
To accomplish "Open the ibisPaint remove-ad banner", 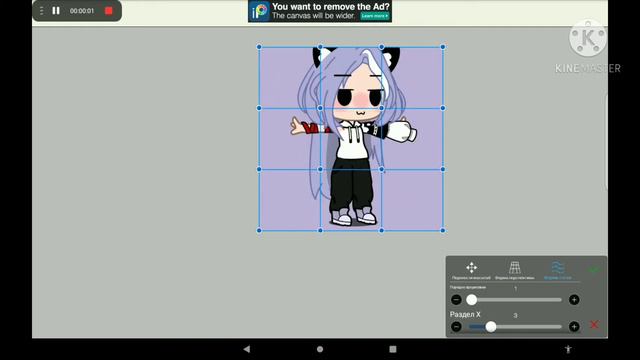I will coord(320,11).
